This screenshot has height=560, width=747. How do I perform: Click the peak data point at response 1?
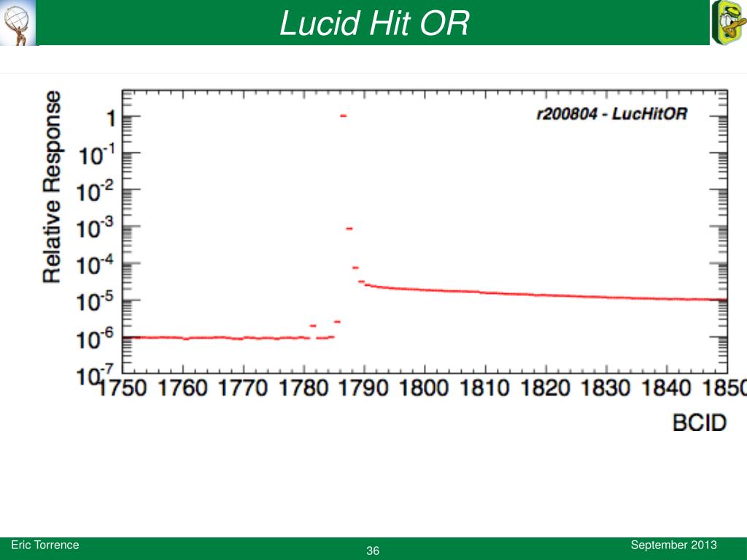pos(343,116)
